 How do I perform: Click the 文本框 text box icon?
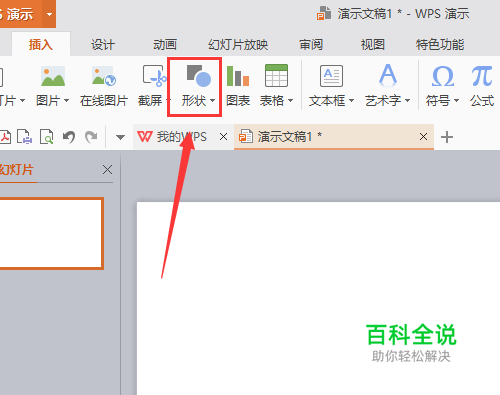(331, 76)
